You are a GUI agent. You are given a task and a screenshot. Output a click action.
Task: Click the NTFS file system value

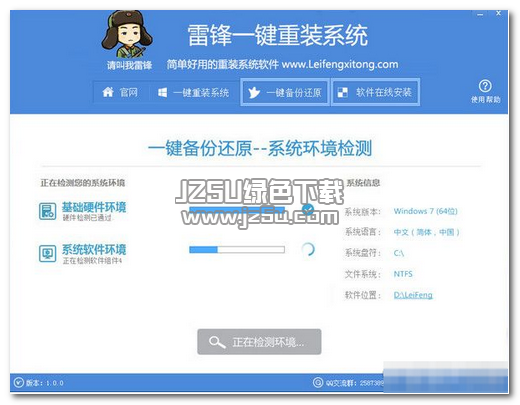(403, 274)
